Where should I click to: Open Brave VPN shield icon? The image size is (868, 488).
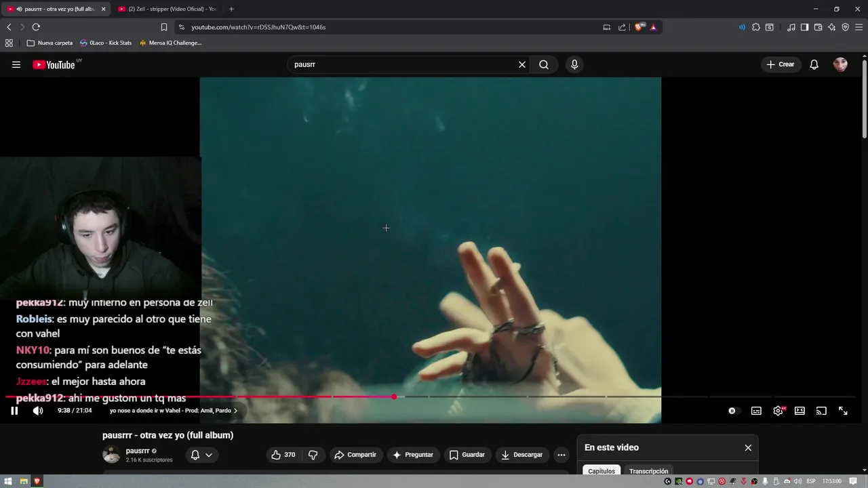(845, 27)
